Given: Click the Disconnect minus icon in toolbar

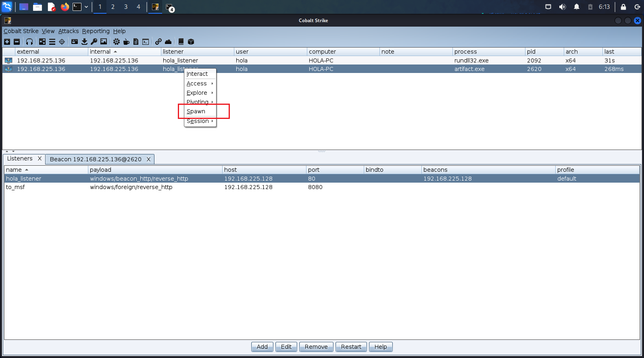Looking at the screenshot, I should 17,42.
